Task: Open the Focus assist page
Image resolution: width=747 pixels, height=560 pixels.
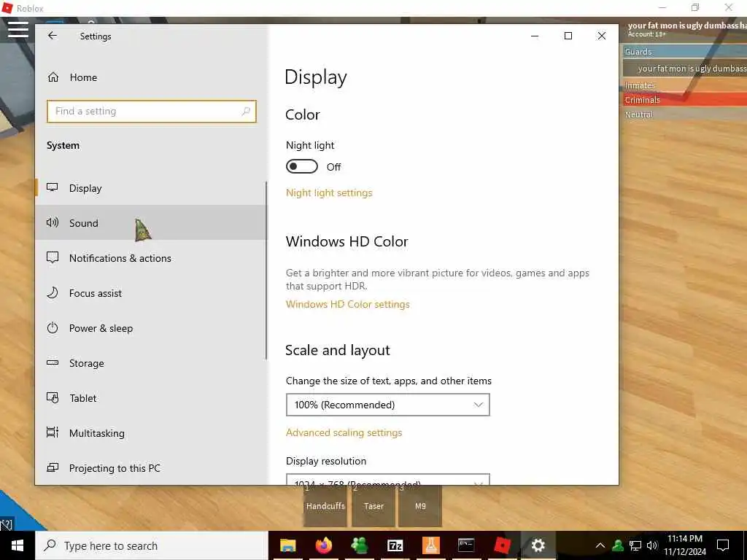Action: (150, 293)
